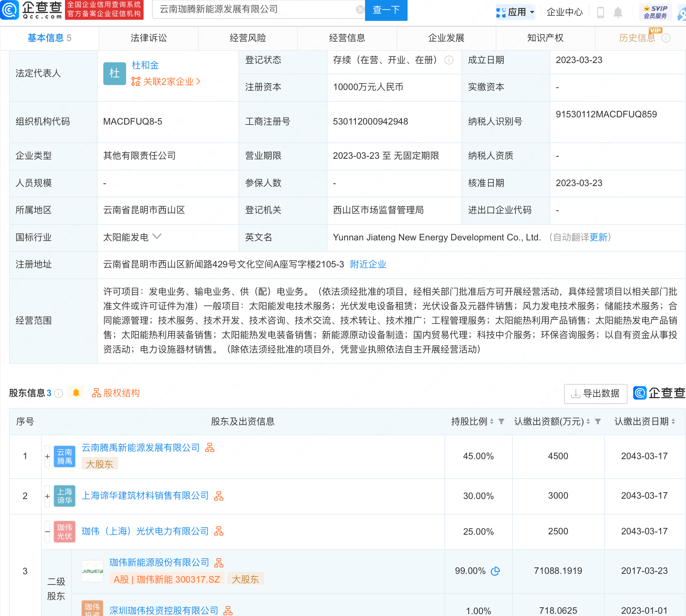
Task: Click the Qcc.com logo icon
Action: [9, 10]
